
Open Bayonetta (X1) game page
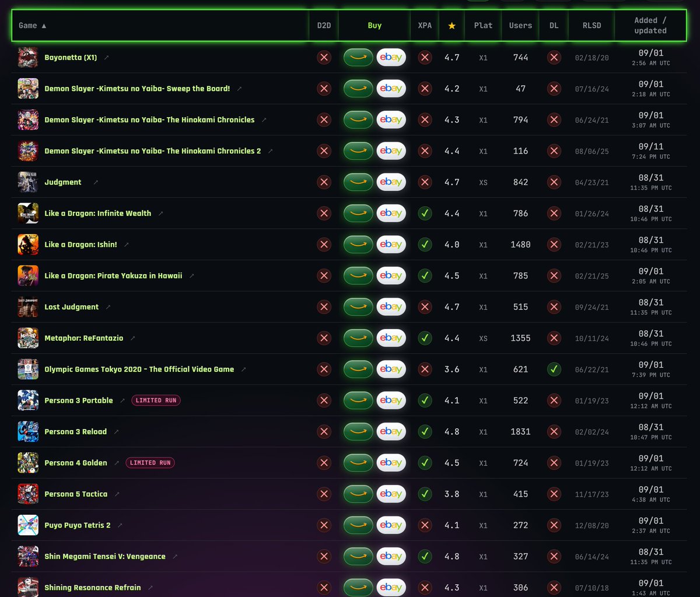coord(71,58)
